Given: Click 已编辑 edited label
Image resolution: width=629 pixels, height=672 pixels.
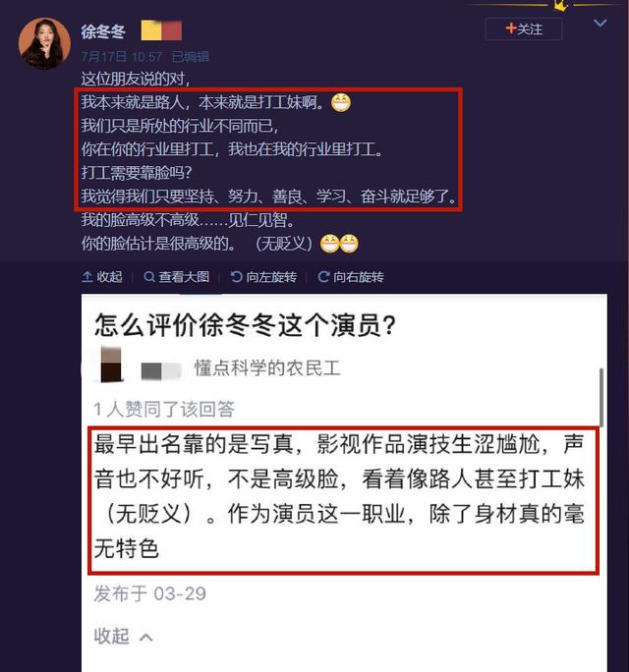Looking at the screenshot, I should [x=191, y=57].
